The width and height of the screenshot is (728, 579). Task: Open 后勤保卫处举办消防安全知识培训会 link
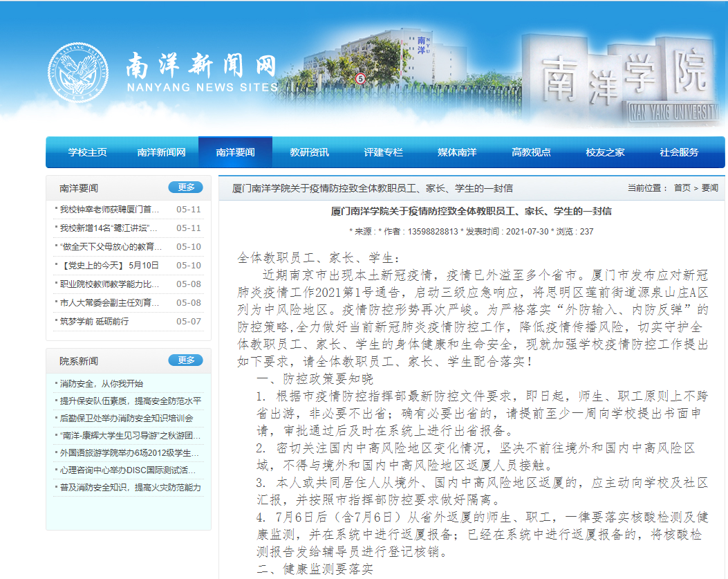click(126, 419)
